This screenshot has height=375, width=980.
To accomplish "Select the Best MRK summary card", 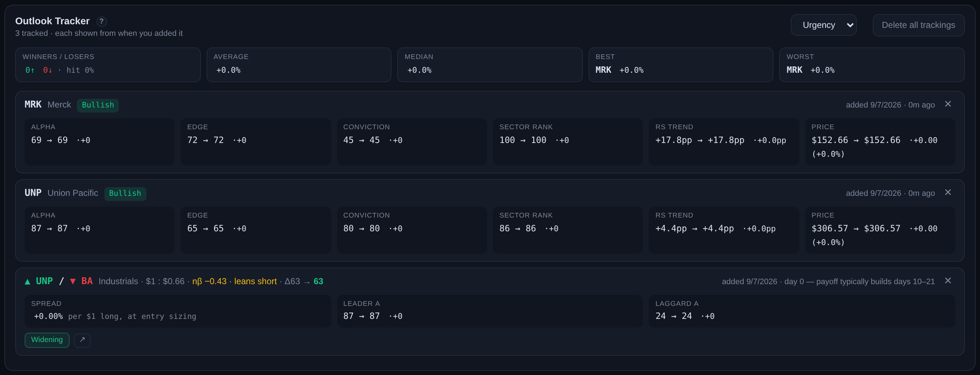I will [681, 64].
